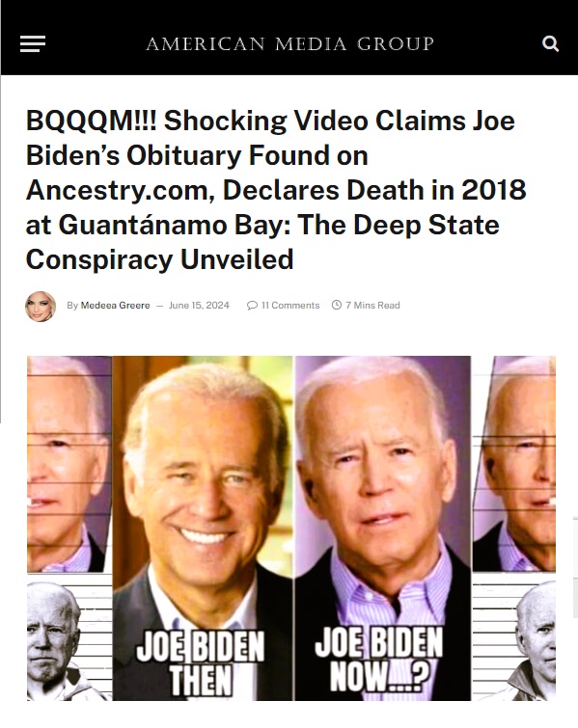The image size is (578, 728).
Task: Click the black-and-white mugshot at bottom left
Action: click(x=69, y=638)
